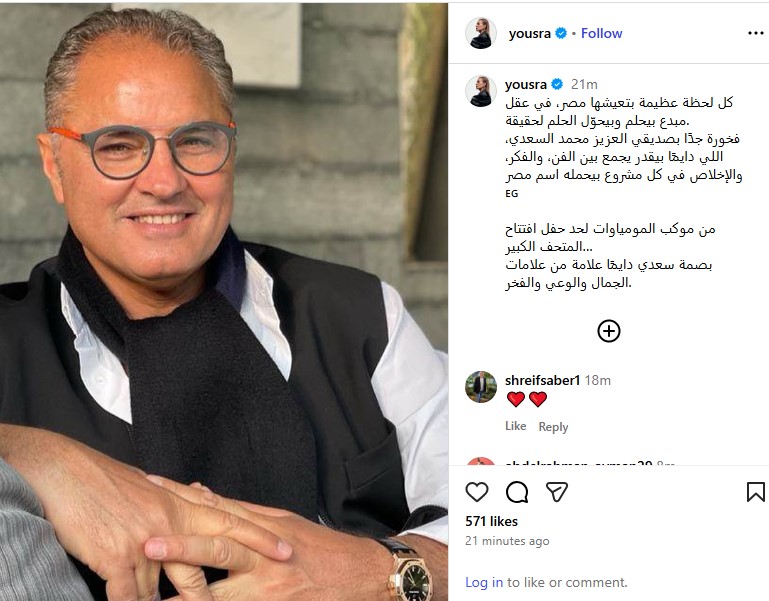Load more comments with plus circle

point(609,331)
